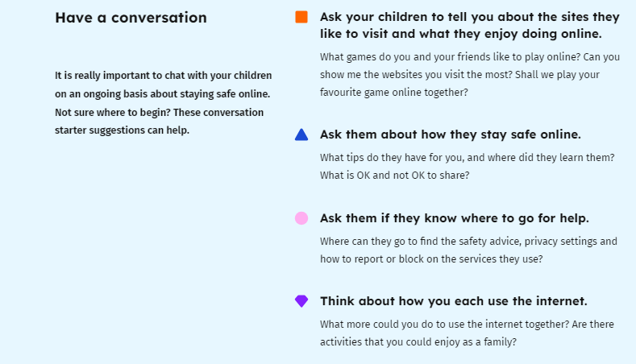
Task: Click 'activities that you could enjoy as a family' line
Action: click(x=418, y=342)
